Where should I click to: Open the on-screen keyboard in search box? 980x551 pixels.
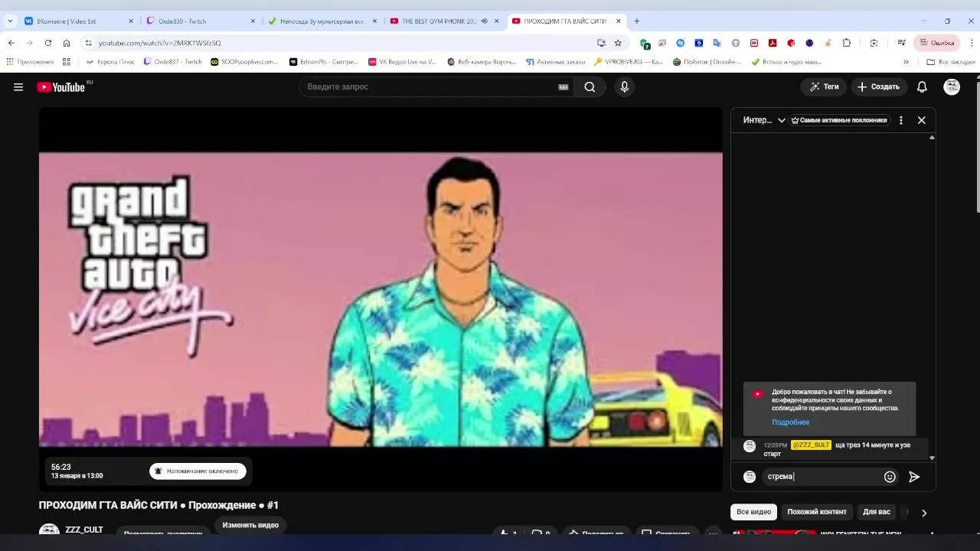point(563,87)
